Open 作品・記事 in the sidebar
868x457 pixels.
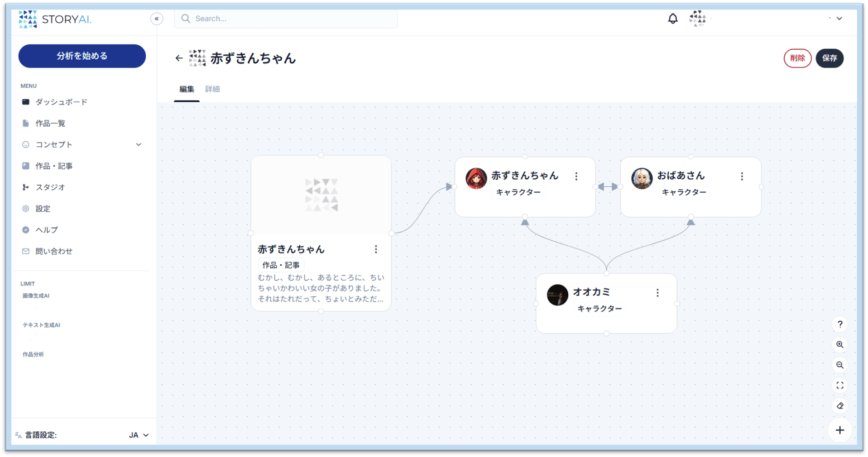pos(54,166)
